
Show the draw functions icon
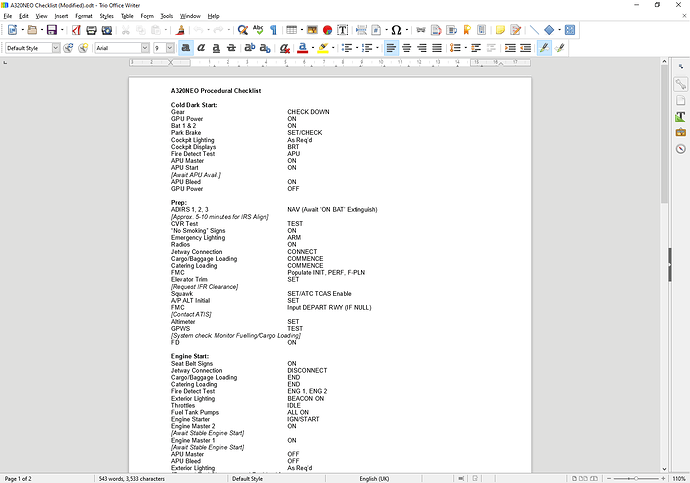[x=570, y=30]
